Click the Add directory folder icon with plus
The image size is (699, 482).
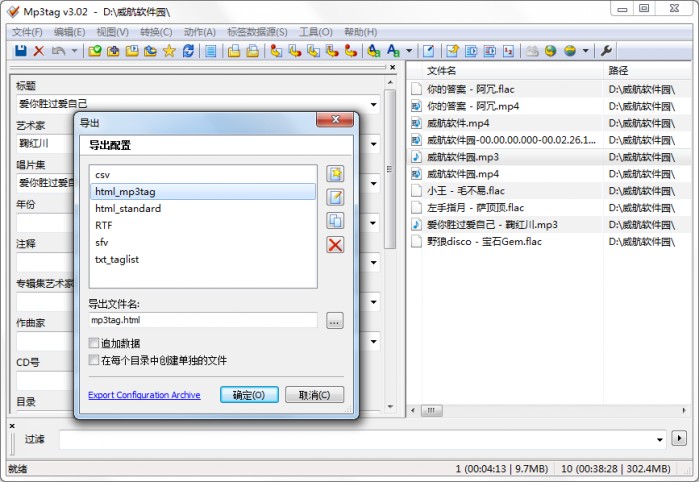point(113,51)
